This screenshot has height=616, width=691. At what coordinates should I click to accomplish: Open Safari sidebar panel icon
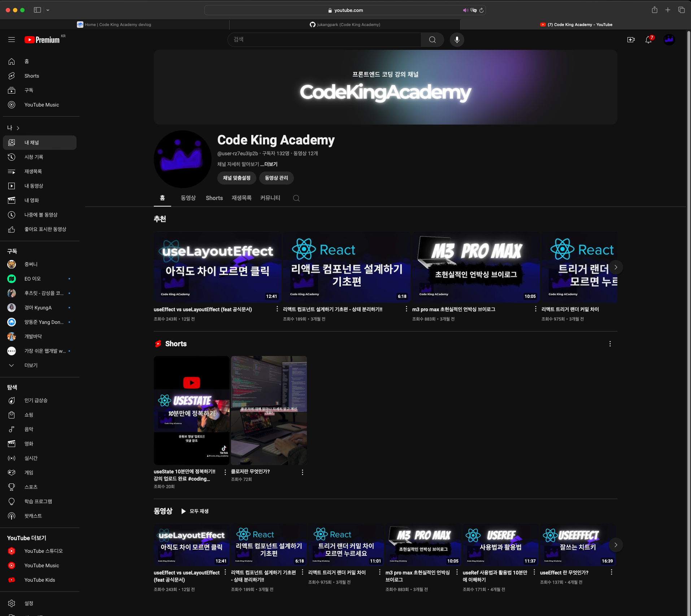(x=37, y=10)
